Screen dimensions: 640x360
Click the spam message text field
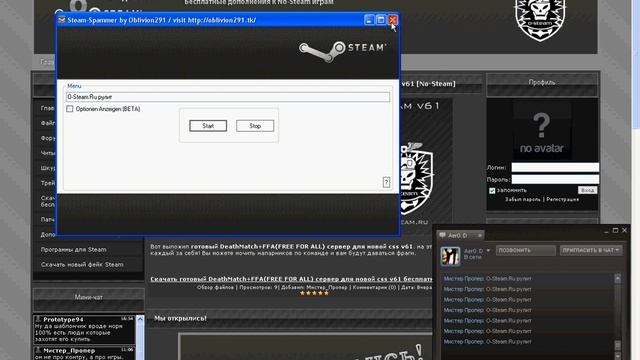(x=228, y=97)
